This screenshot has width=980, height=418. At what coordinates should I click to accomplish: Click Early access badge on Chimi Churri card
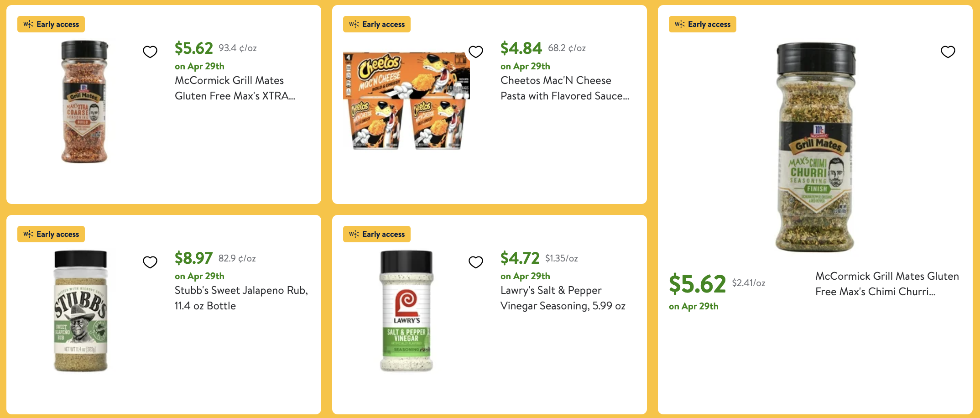pos(703,24)
